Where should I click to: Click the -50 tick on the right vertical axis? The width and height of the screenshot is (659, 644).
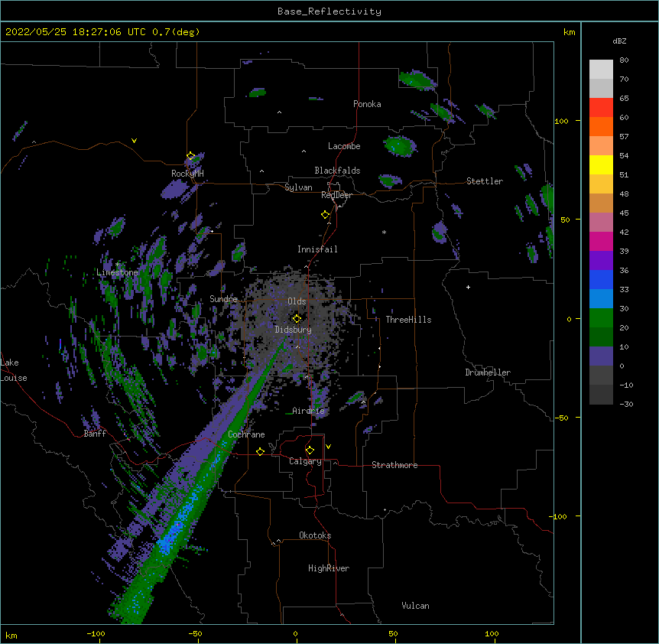561,418
